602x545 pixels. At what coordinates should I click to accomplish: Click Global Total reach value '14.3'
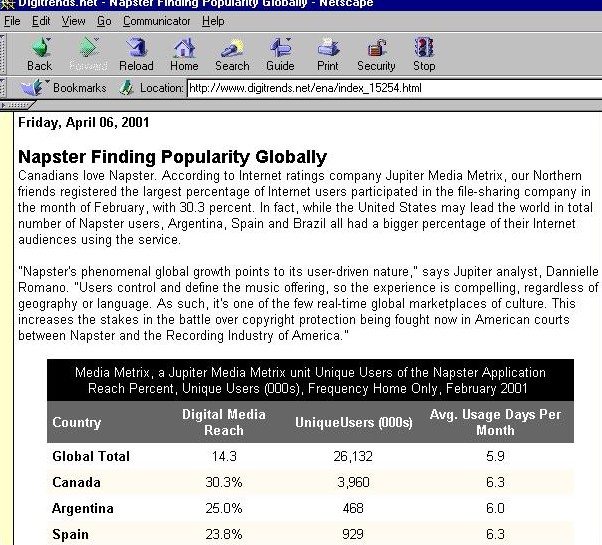click(x=224, y=456)
